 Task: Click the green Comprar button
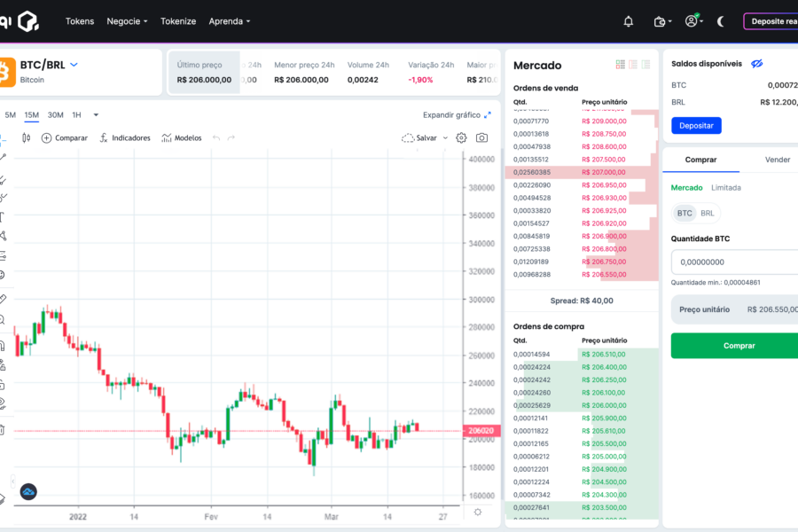point(739,346)
